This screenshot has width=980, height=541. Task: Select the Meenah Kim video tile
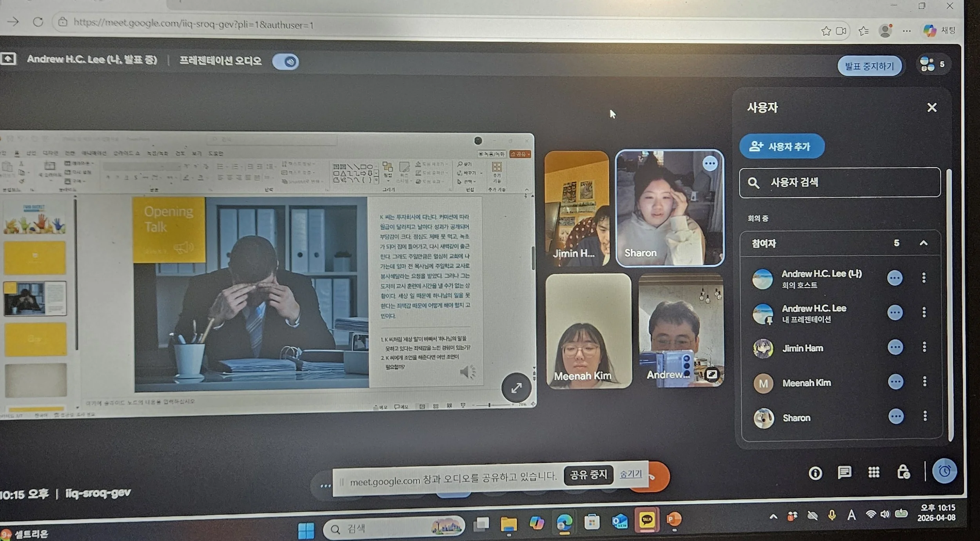pyautogui.click(x=588, y=331)
